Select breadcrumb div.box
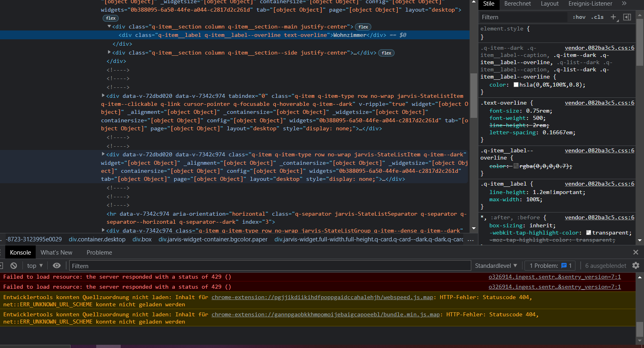This screenshot has width=644, height=348. click(142, 239)
